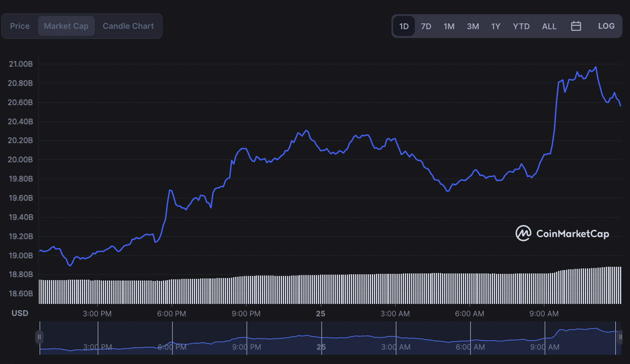This screenshot has width=630, height=364.
Task: Click the right range-selector handle icon
Action: [620, 336]
